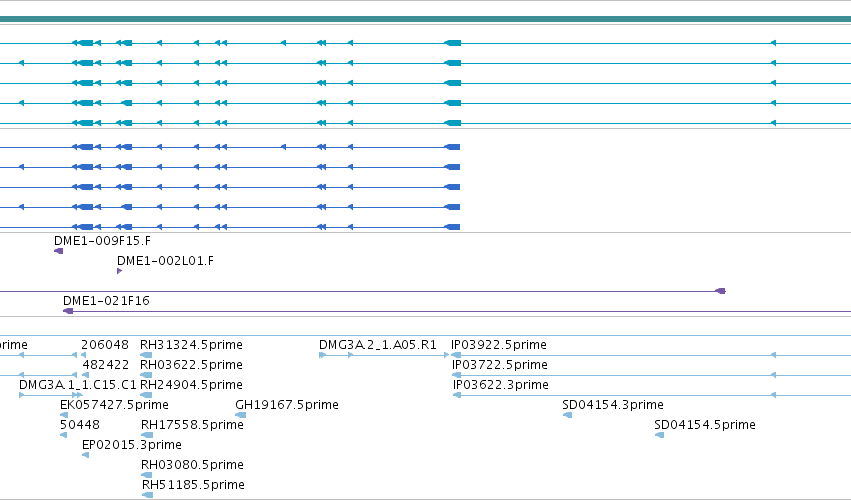Select the 482422 EST label

pyautogui.click(x=106, y=365)
